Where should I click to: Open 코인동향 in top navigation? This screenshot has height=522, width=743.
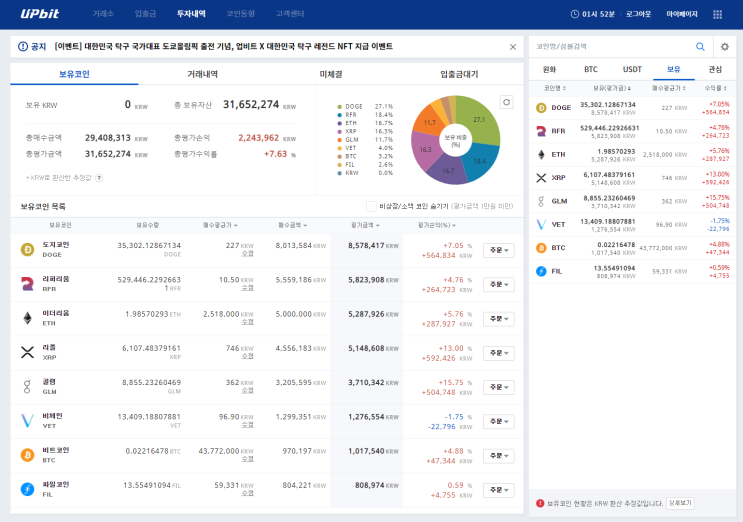coord(240,14)
